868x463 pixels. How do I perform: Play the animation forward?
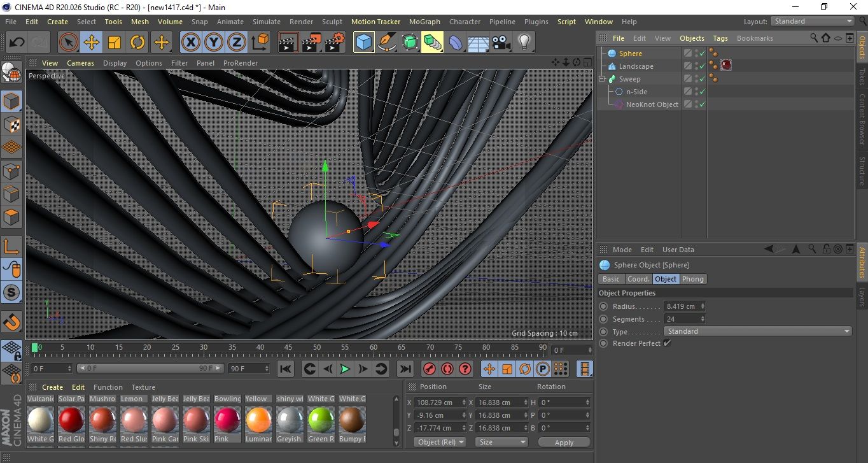click(344, 369)
